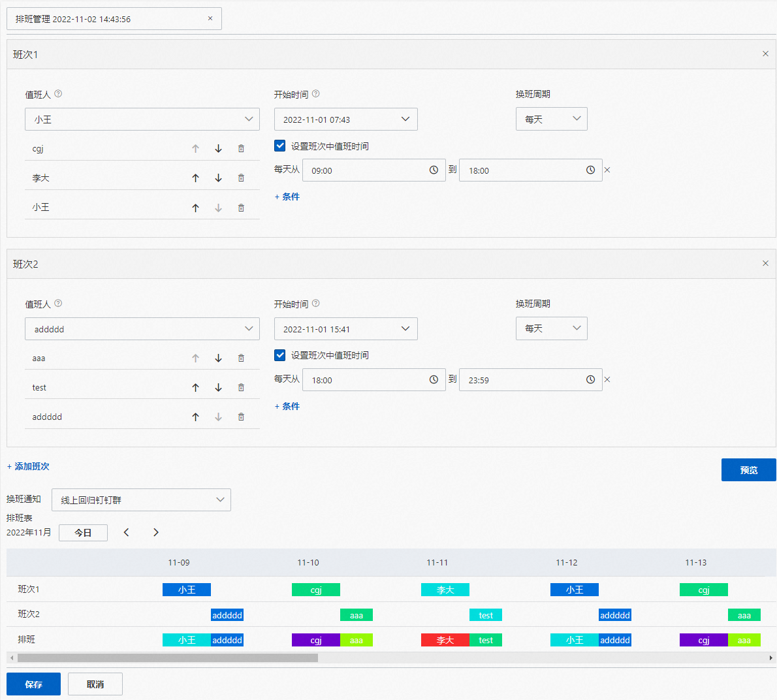Add condition in 班次2
Screen dimensions: 777x700
(x=287, y=406)
